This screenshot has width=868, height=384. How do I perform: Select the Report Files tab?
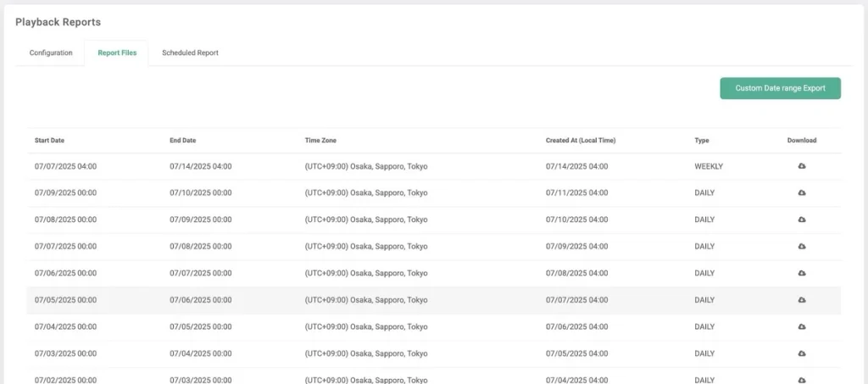pos(117,53)
